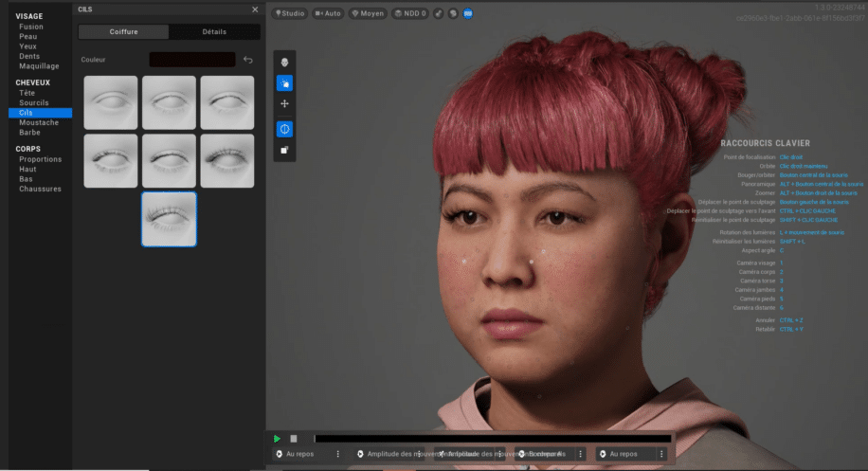This screenshot has height=471, width=868.
Task: Open the NDD 0 level-of-detail dropdown
Action: (410, 13)
